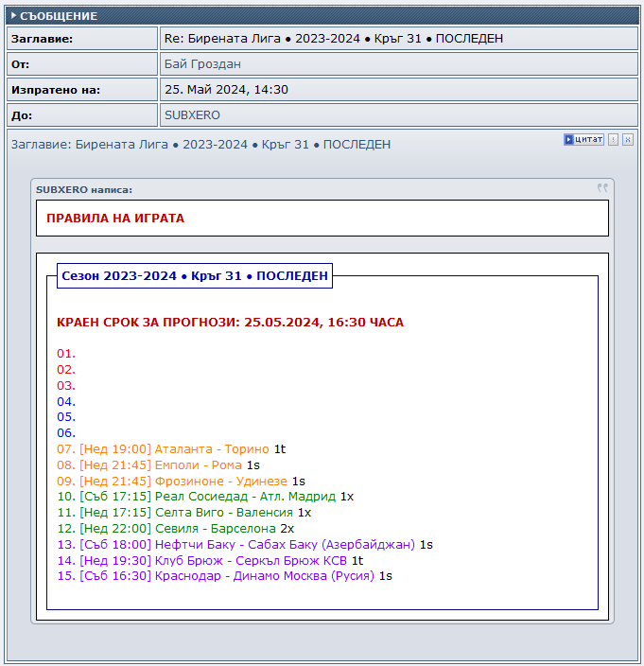Delete message with the X icon

[628, 139]
